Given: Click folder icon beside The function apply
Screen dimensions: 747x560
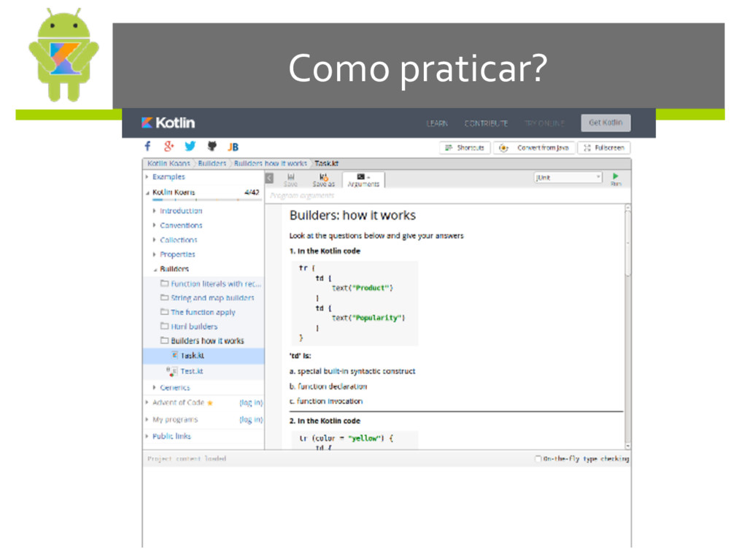Looking at the screenshot, I should pyautogui.click(x=164, y=312).
